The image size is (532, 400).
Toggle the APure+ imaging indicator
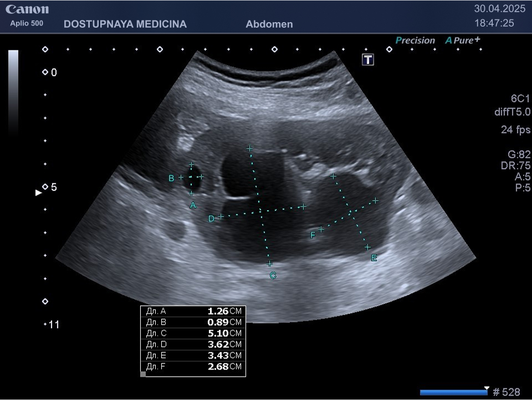pyautogui.click(x=463, y=40)
